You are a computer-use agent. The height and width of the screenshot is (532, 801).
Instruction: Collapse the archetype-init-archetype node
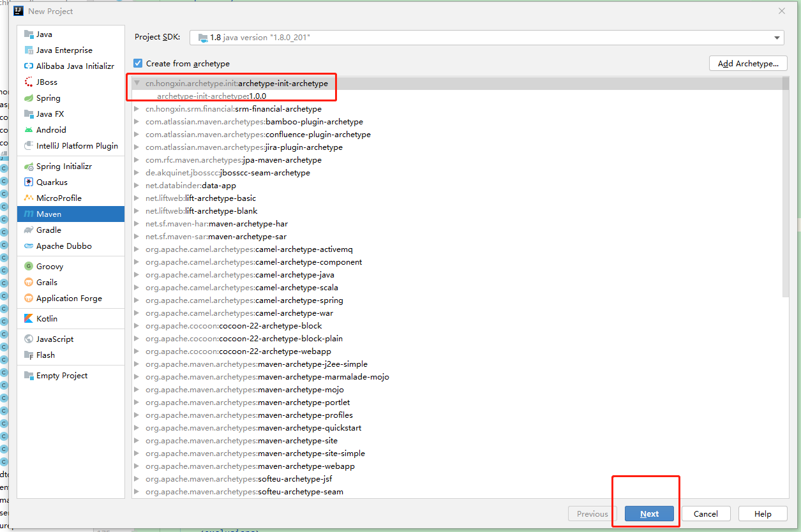pos(137,84)
